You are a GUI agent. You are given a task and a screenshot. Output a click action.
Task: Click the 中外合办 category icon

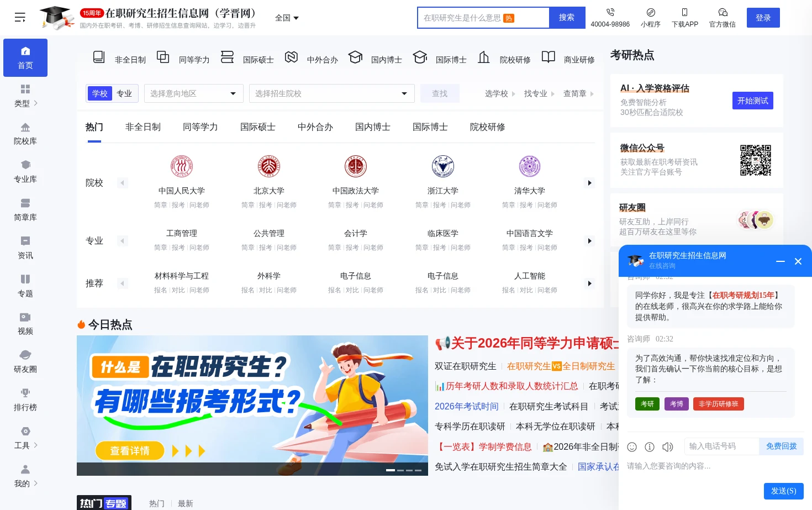pos(291,57)
